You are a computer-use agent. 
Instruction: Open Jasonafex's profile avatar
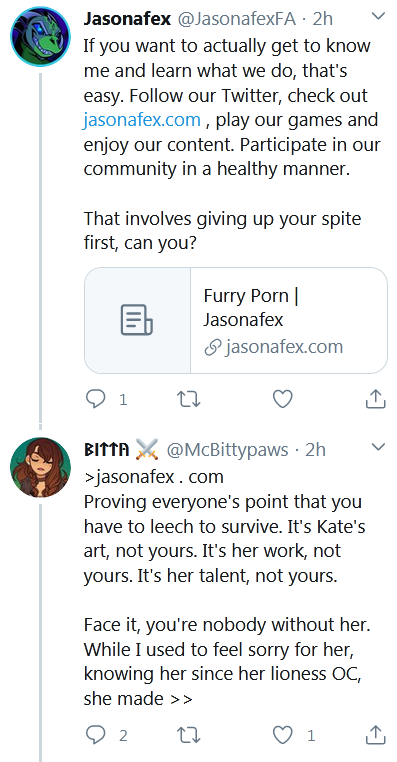40,36
